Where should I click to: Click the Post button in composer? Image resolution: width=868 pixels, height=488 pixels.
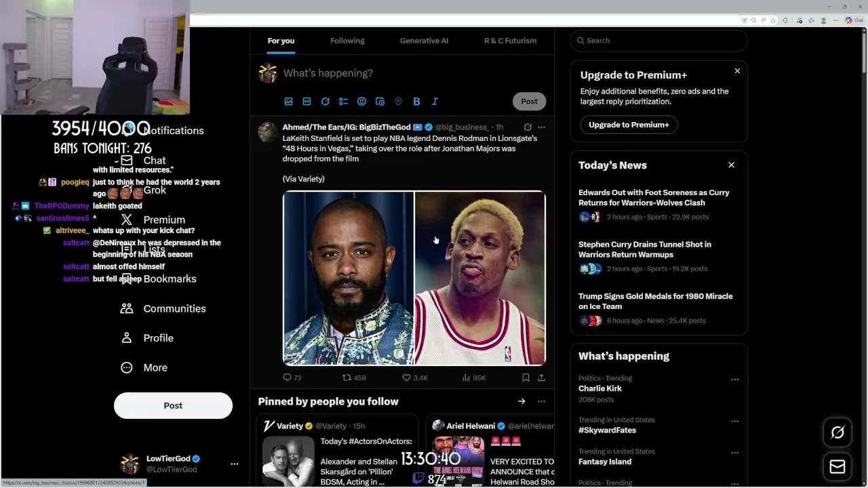point(529,101)
